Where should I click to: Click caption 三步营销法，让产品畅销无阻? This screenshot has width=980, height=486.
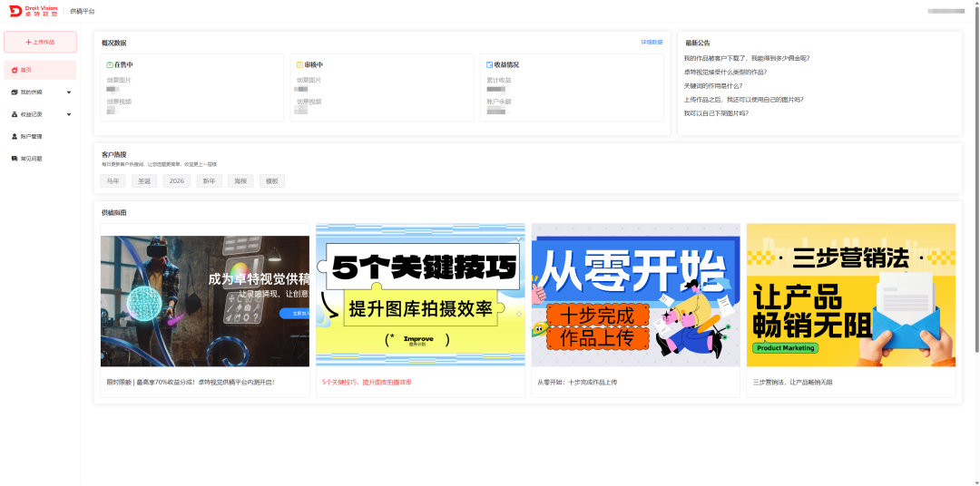(x=792, y=382)
